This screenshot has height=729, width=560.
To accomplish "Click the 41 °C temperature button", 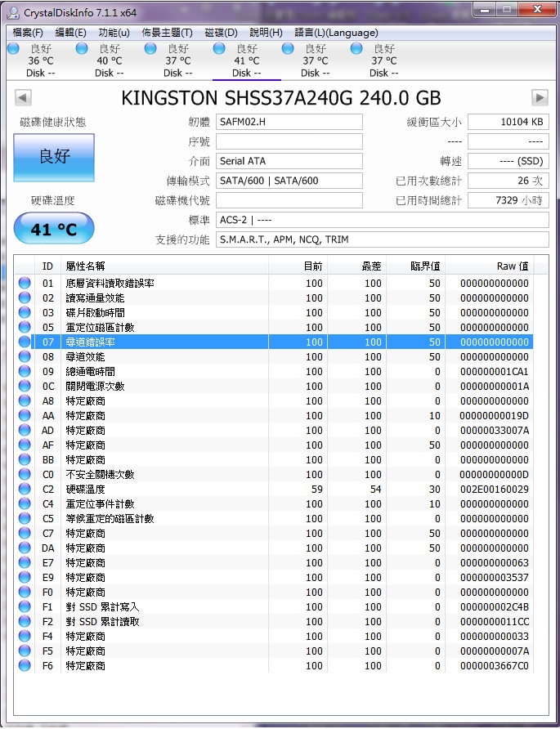I will tap(54, 228).
